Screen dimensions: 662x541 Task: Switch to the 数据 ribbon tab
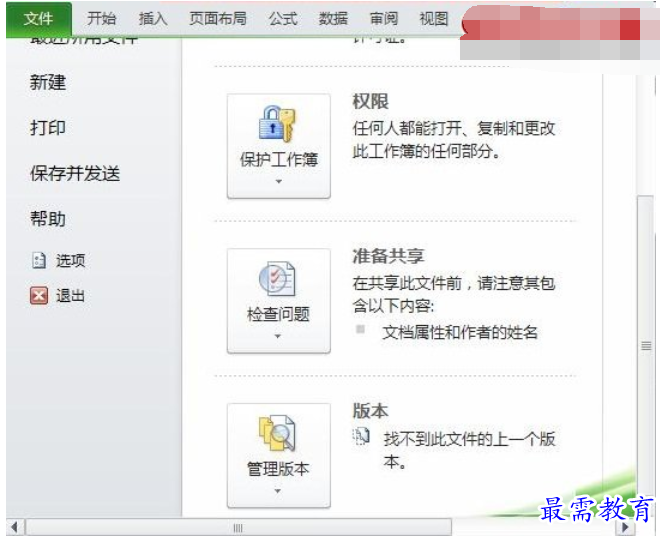333,19
